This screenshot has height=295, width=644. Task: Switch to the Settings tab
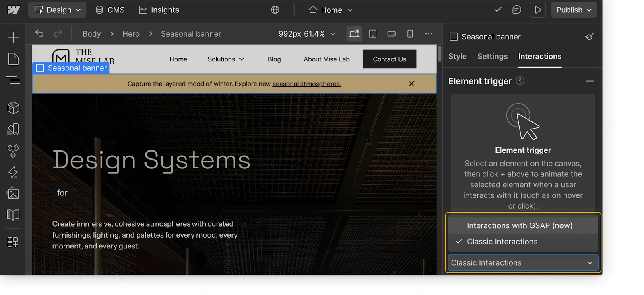pyautogui.click(x=492, y=56)
